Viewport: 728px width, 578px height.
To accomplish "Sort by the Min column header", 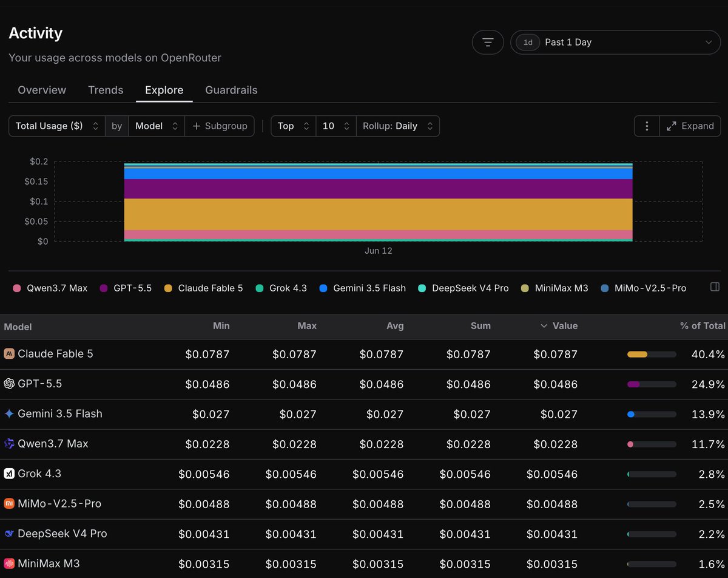I will [221, 326].
